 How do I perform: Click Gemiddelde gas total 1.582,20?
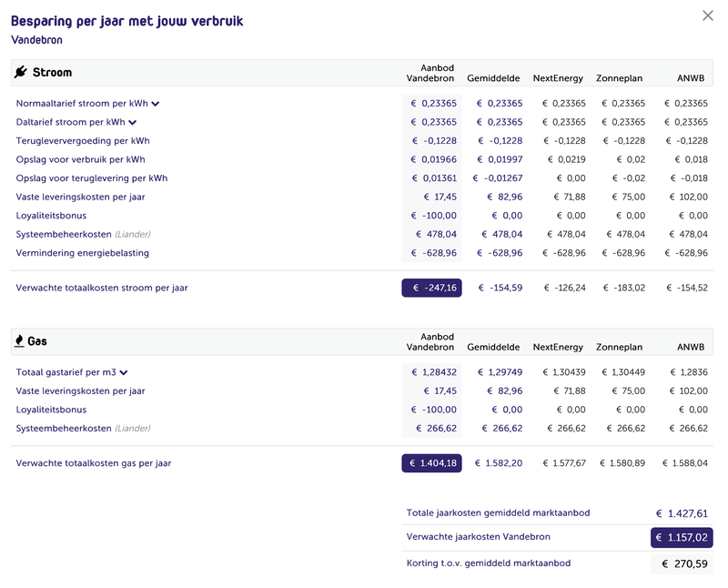click(499, 463)
